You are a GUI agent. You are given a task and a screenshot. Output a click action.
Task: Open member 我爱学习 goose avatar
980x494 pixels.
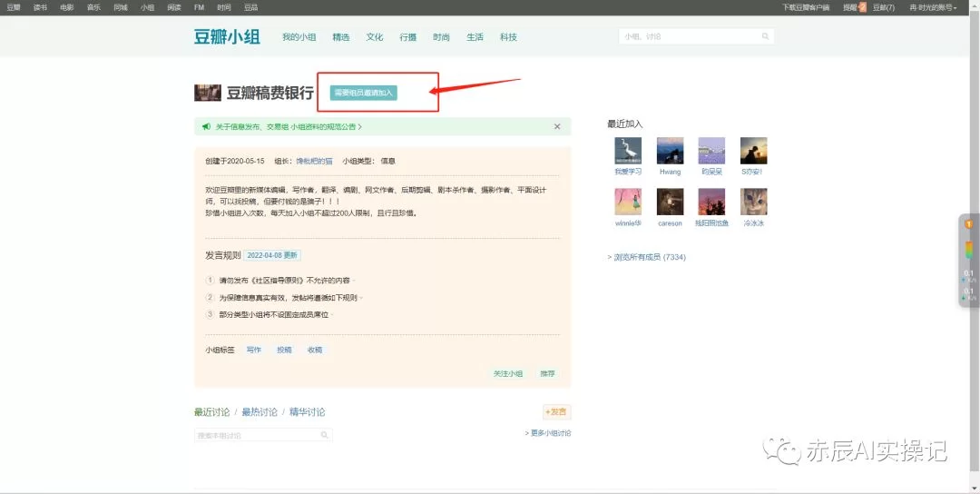(x=628, y=151)
